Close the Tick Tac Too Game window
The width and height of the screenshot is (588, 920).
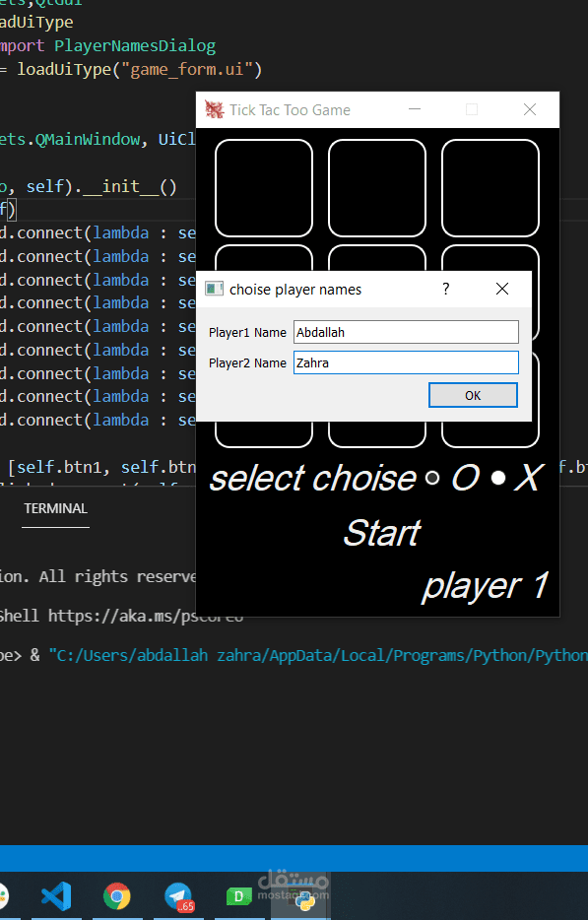point(530,109)
